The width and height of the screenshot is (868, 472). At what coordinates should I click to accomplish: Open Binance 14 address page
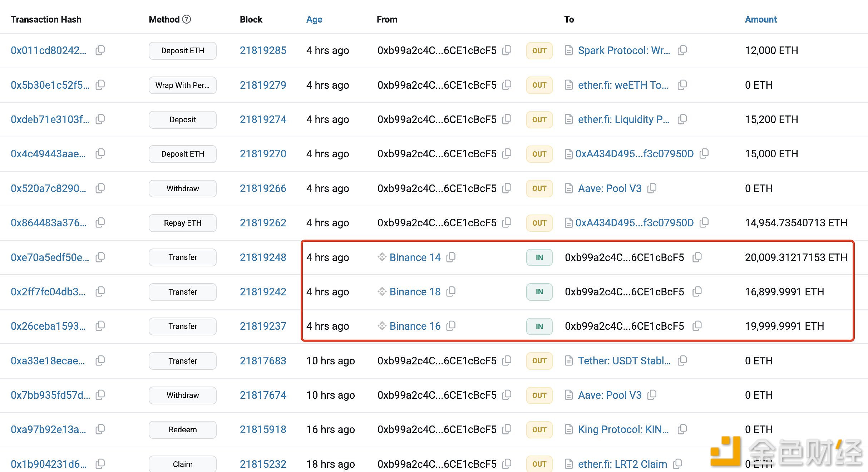[x=415, y=257]
